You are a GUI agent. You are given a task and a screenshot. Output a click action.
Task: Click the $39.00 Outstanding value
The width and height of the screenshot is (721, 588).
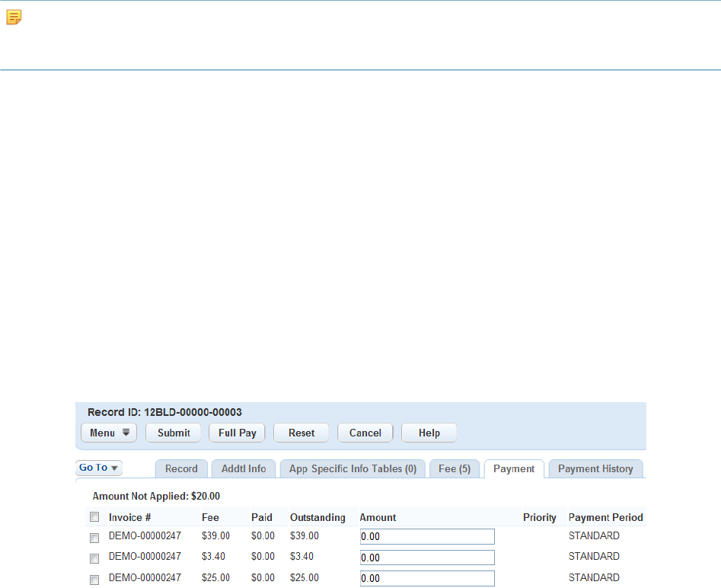[305, 536]
